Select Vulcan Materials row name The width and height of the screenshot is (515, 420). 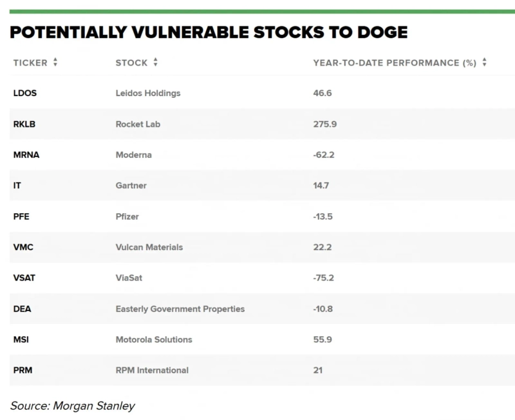[149, 247]
